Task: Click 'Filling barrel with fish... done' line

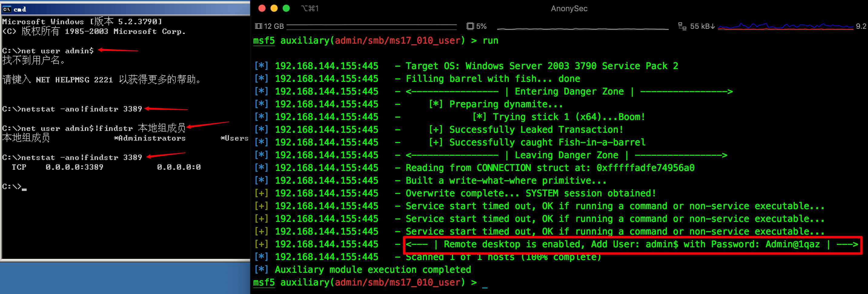Action: coord(493,79)
